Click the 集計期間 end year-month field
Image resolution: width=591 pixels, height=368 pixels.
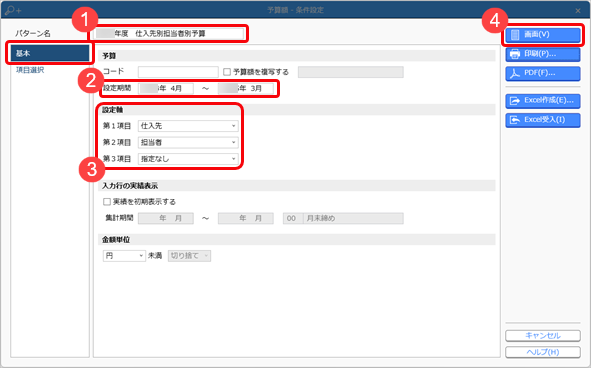click(246, 218)
